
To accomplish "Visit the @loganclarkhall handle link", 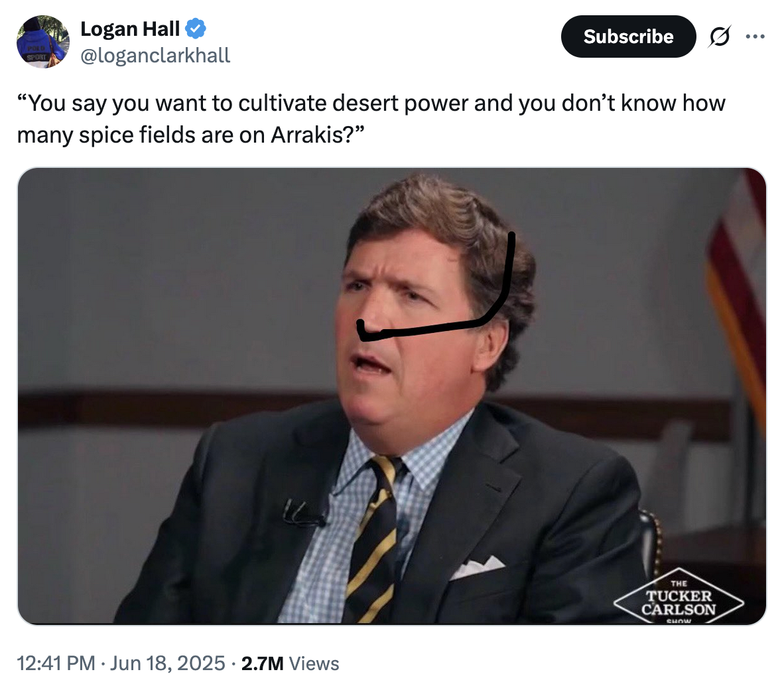I will (x=155, y=56).
